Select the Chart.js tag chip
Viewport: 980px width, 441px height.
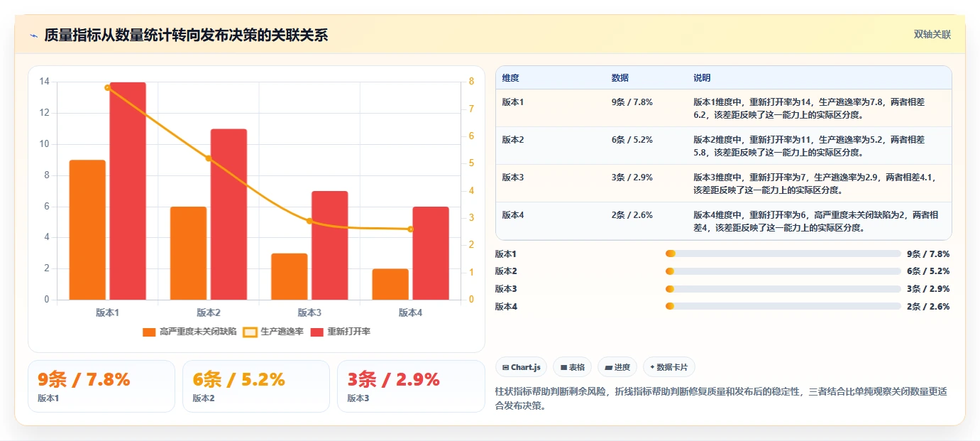pyautogui.click(x=522, y=367)
